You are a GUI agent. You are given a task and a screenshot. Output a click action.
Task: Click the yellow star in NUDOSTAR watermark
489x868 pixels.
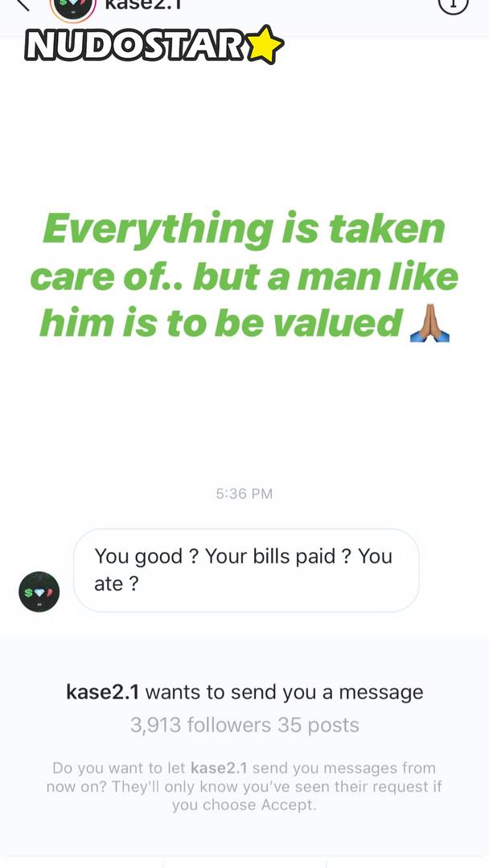pyautogui.click(x=265, y=44)
